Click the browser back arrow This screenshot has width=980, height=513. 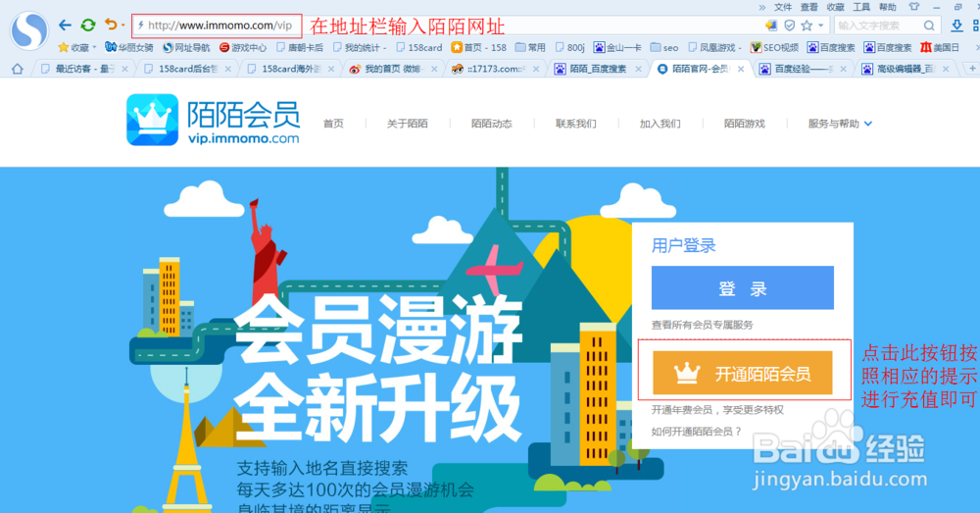point(65,26)
